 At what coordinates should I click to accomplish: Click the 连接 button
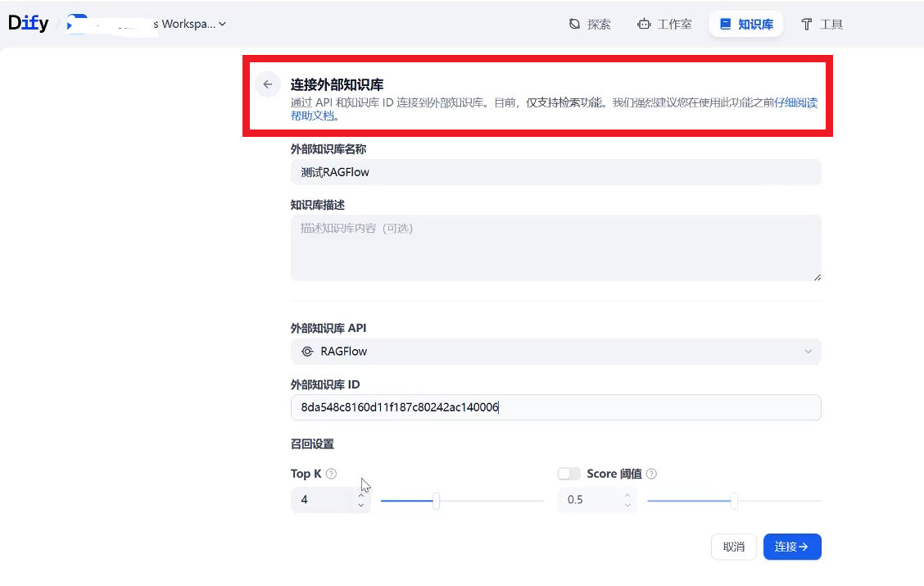[x=792, y=547]
